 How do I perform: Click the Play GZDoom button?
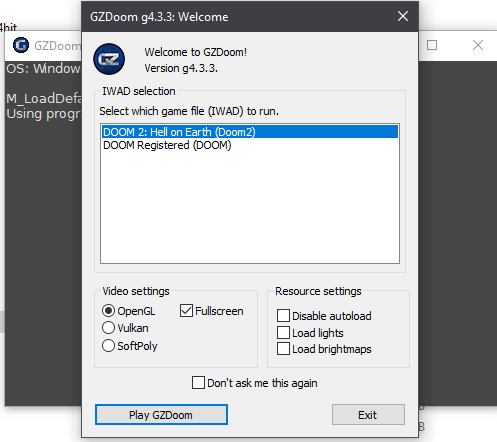[161, 415]
